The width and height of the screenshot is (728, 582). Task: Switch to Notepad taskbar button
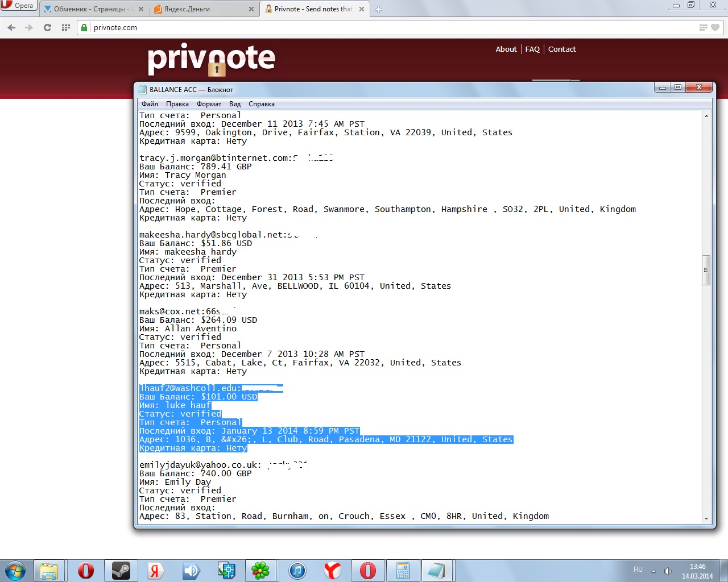437,571
